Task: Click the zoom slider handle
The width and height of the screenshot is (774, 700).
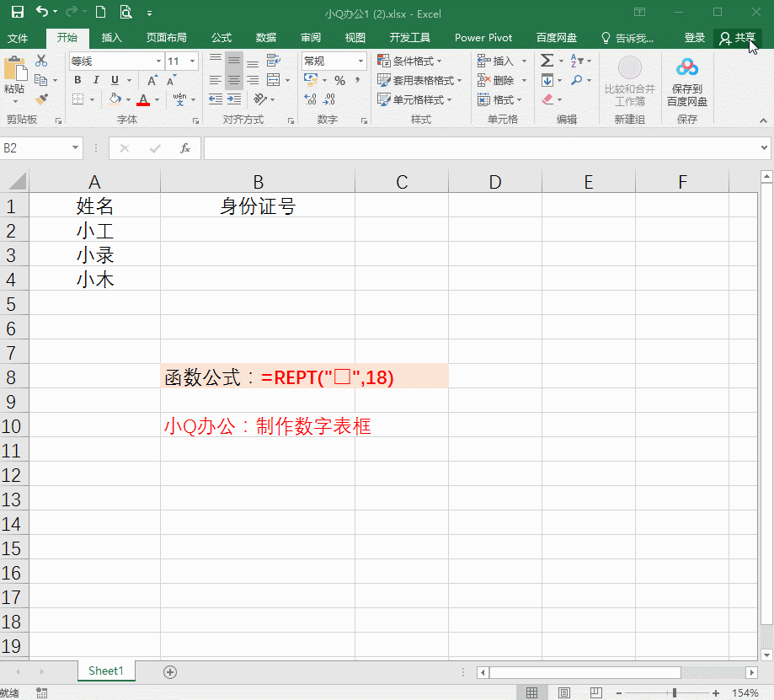Action: [675, 693]
